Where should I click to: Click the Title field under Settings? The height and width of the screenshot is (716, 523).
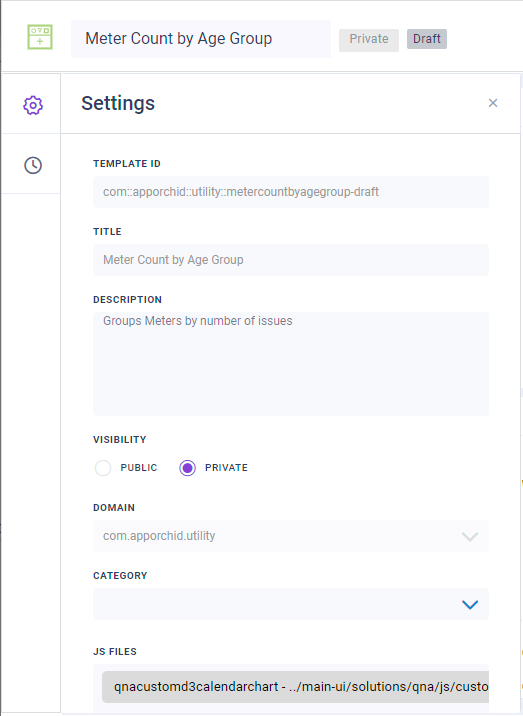point(291,260)
